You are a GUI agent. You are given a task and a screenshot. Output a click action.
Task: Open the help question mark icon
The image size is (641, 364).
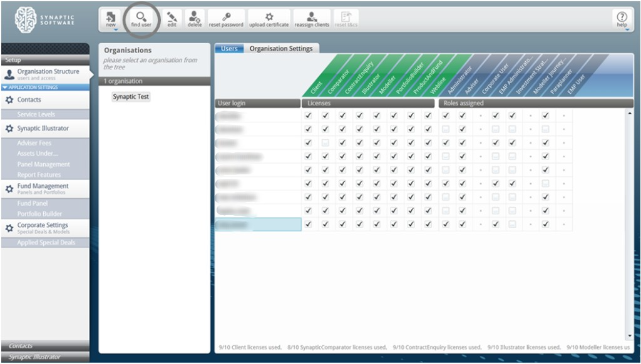coord(622,19)
